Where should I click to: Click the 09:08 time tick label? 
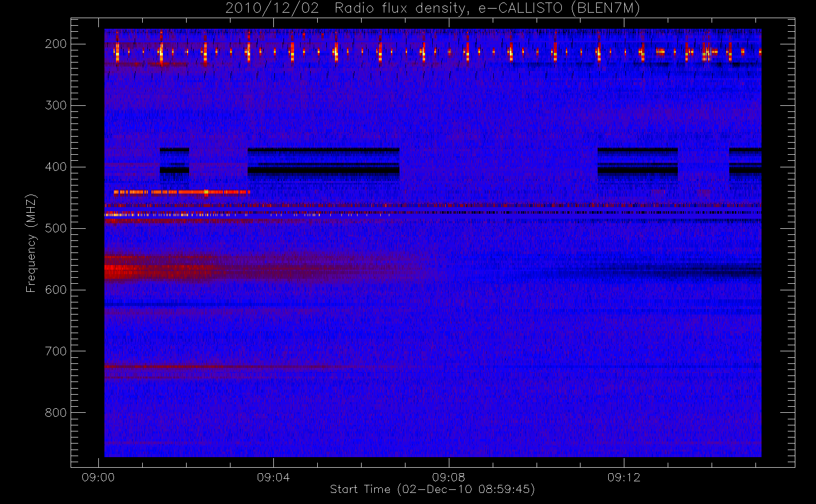tap(448, 477)
